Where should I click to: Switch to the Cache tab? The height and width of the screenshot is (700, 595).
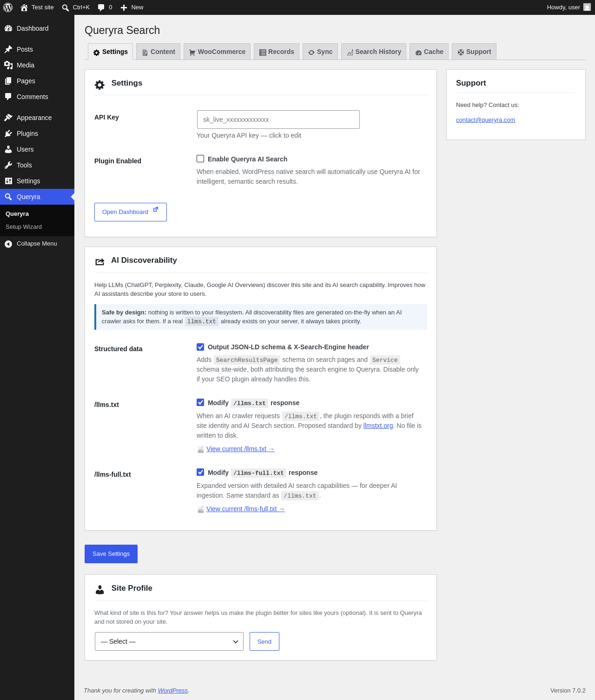tap(429, 52)
